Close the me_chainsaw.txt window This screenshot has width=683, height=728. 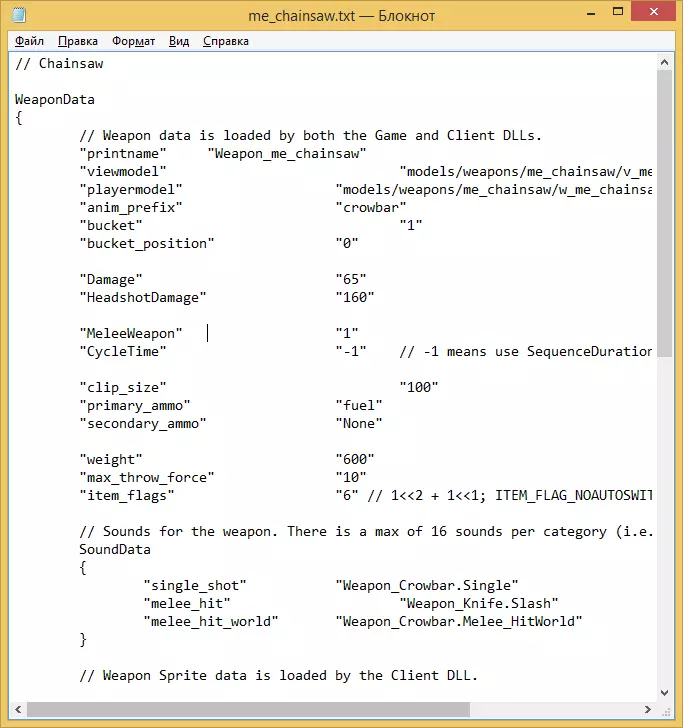click(654, 12)
